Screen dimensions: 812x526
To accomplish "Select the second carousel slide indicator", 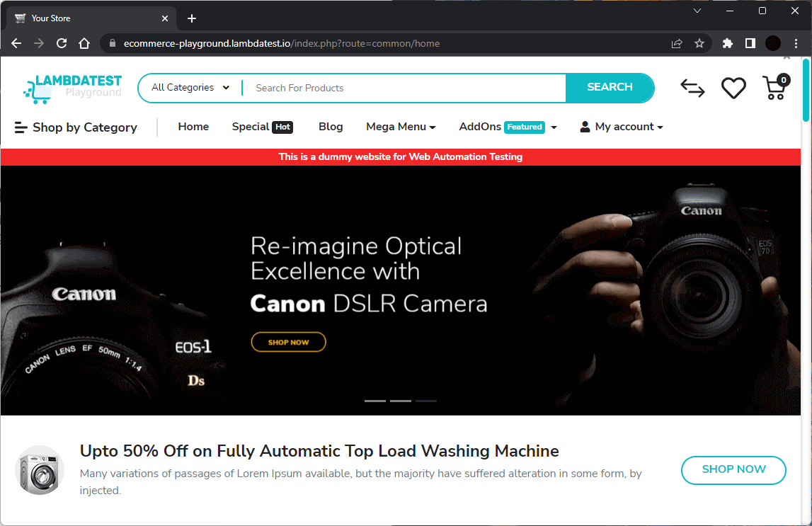I will (x=401, y=401).
